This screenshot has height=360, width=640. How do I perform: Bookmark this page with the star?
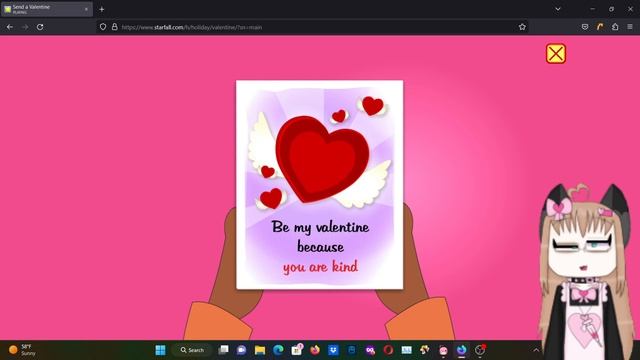[522, 27]
